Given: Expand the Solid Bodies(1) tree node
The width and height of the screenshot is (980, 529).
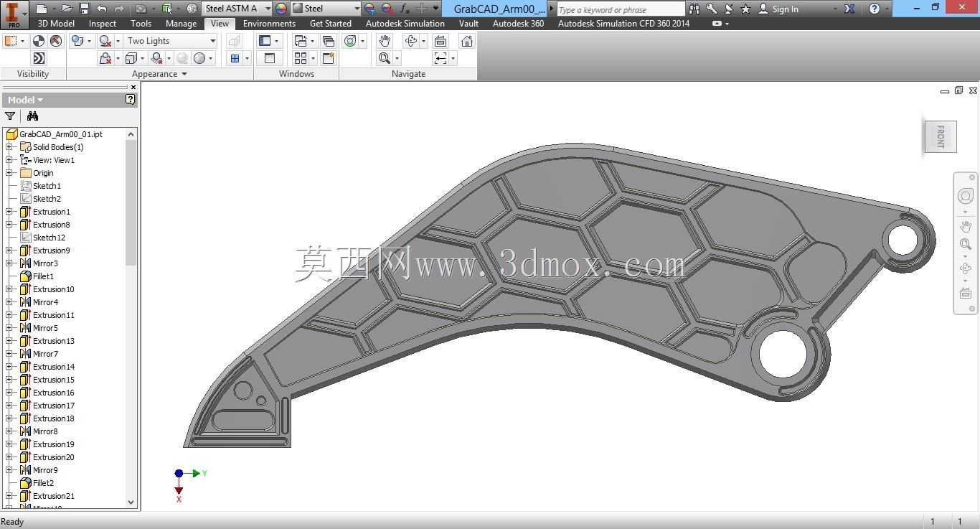Looking at the screenshot, I should [9, 147].
